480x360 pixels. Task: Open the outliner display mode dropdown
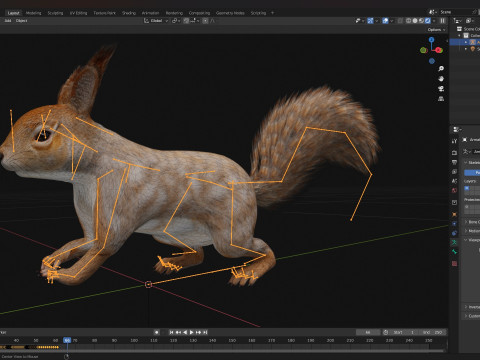click(457, 21)
